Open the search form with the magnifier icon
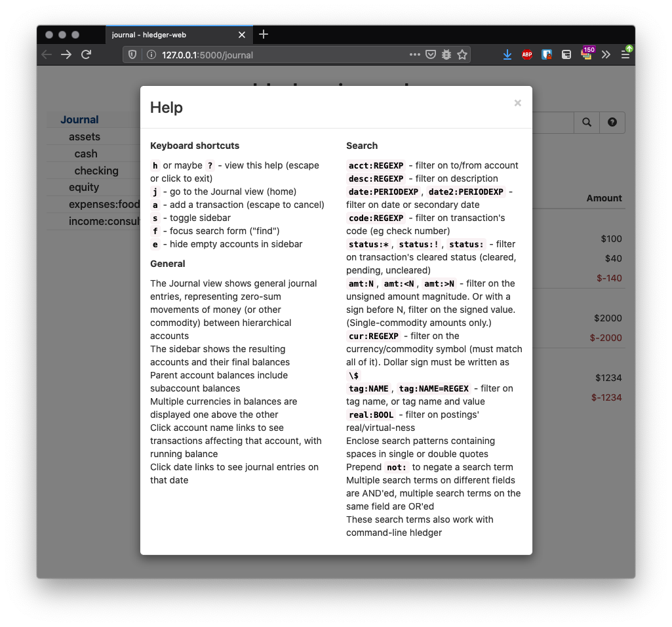The width and height of the screenshot is (672, 627). pos(586,123)
